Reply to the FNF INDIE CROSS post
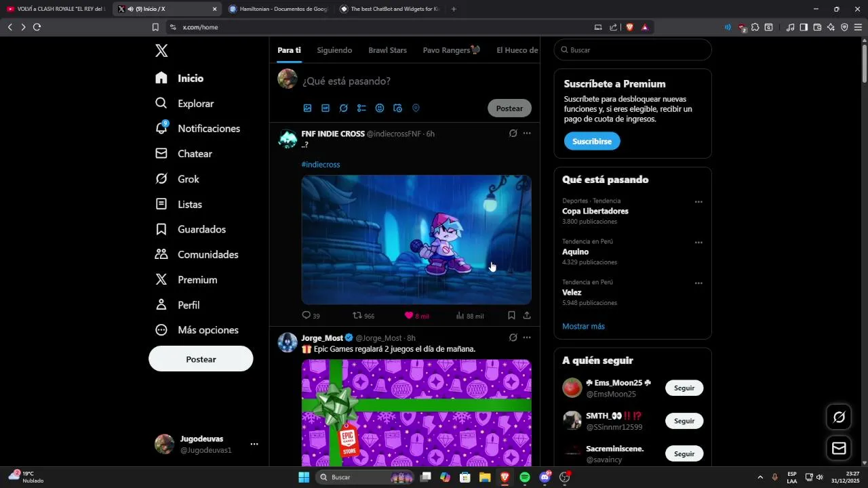The image size is (868, 488). click(x=311, y=316)
